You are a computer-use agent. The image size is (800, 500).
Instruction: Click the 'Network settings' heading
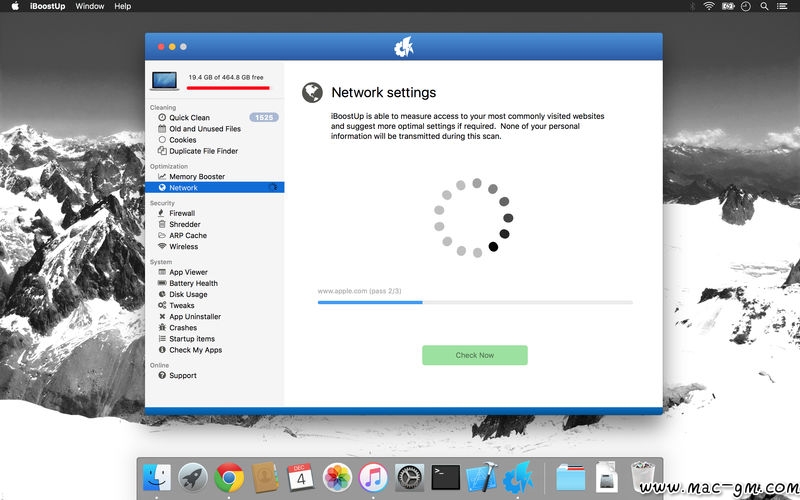384,92
